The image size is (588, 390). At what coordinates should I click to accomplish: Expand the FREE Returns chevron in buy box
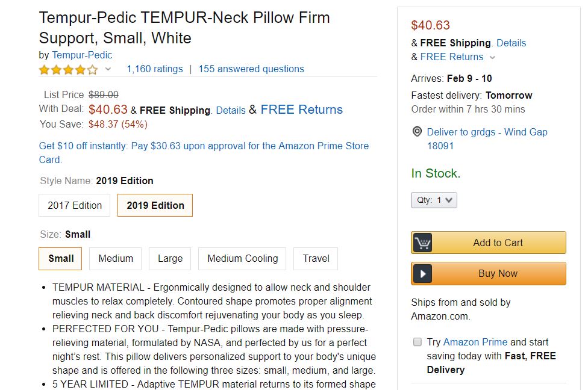tap(492, 58)
